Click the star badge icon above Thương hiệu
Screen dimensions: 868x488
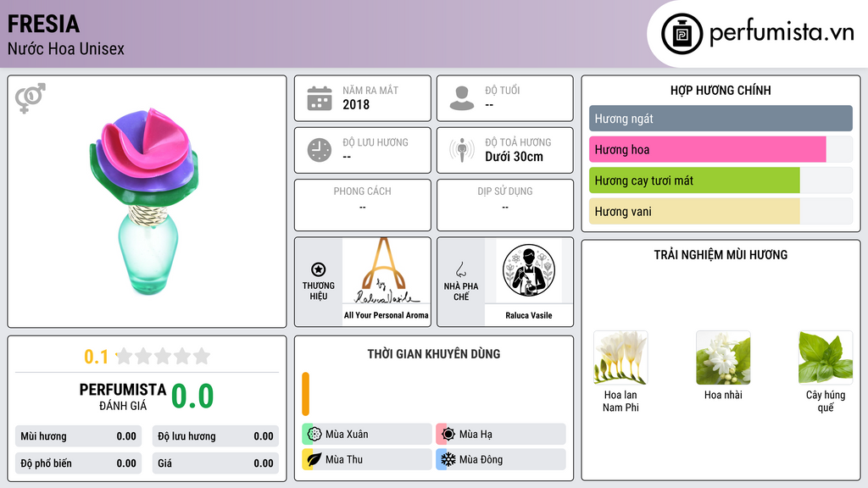319,269
